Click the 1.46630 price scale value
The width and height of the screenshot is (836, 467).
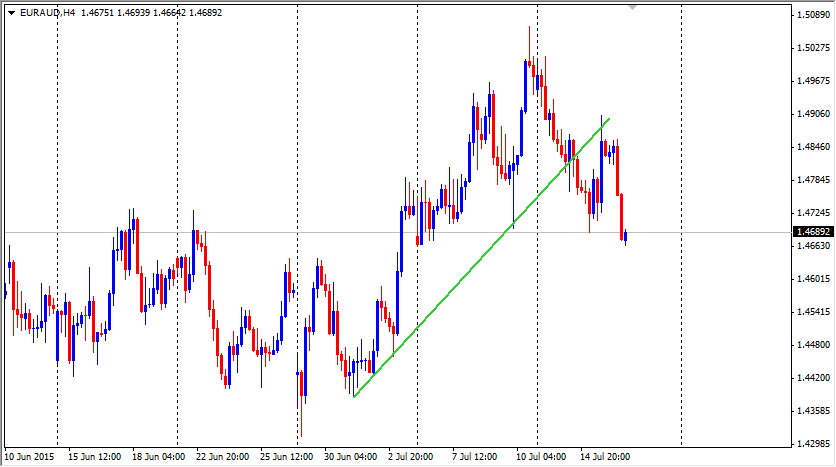(x=814, y=246)
